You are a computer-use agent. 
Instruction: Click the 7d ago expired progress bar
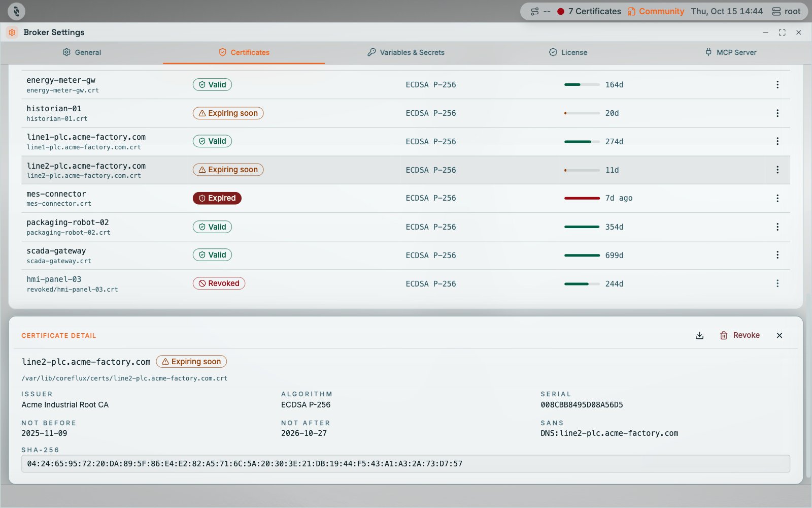[582, 199]
